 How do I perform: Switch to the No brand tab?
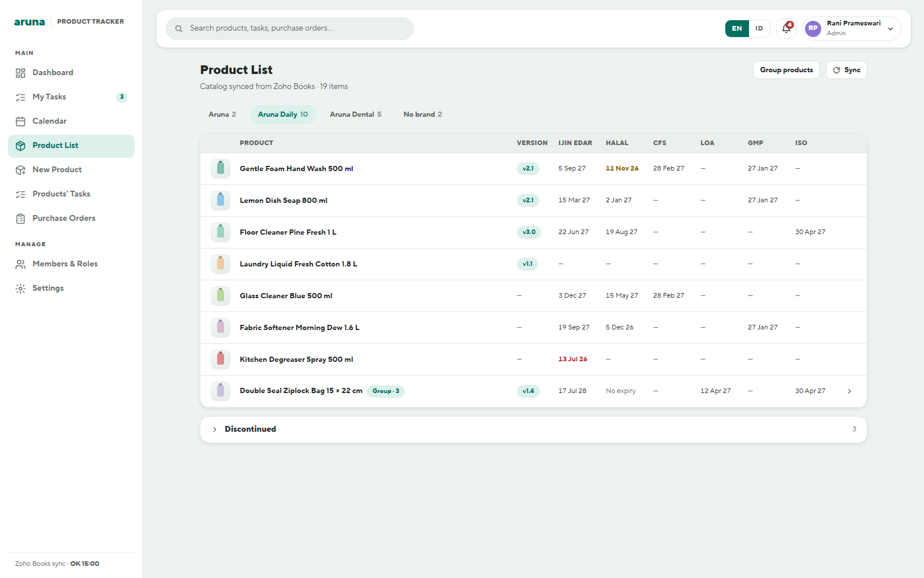coord(423,114)
